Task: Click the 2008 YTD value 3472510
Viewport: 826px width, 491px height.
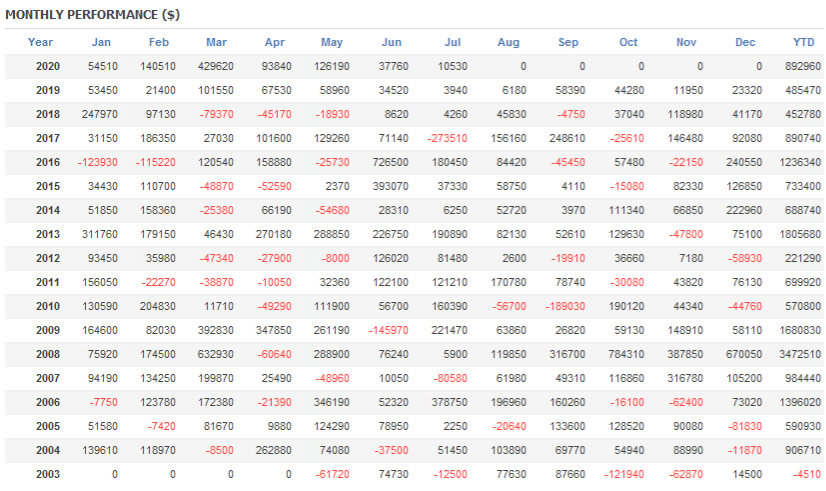Action: [800, 354]
